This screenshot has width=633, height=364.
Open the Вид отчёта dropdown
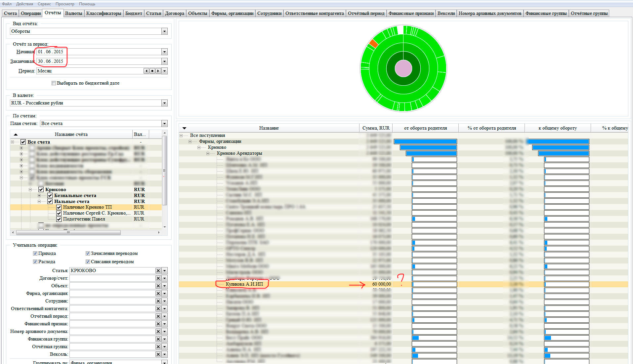click(164, 31)
